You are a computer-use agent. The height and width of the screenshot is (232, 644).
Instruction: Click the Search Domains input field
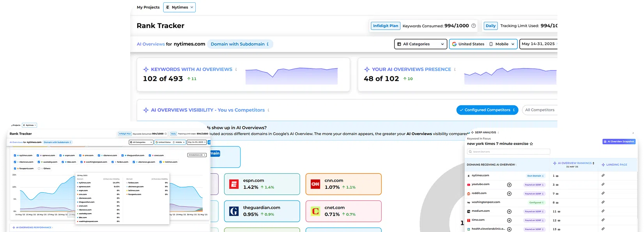tap(508, 152)
